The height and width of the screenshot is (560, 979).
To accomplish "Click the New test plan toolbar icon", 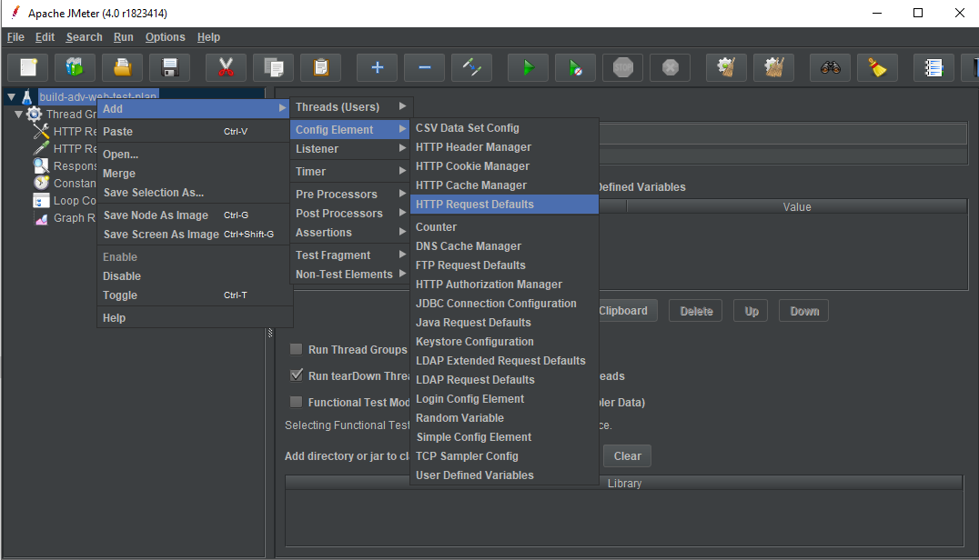I will [28, 67].
